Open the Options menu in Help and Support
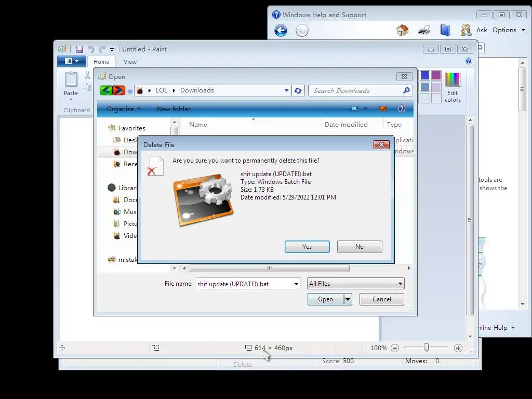532x399 pixels. tap(509, 30)
